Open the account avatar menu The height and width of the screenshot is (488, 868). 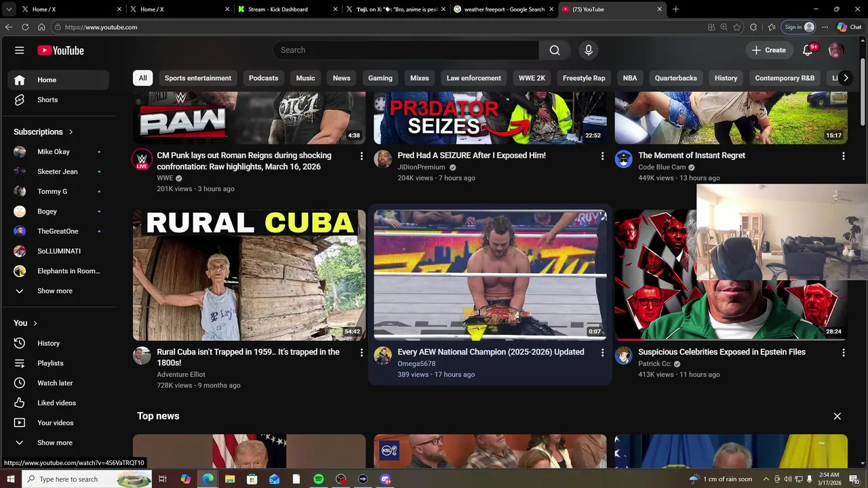(x=836, y=50)
